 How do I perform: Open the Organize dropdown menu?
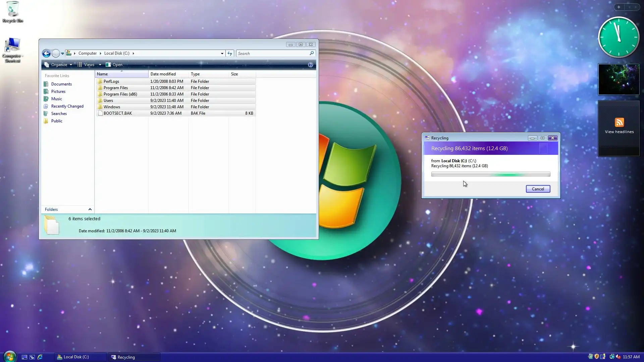[x=59, y=65]
